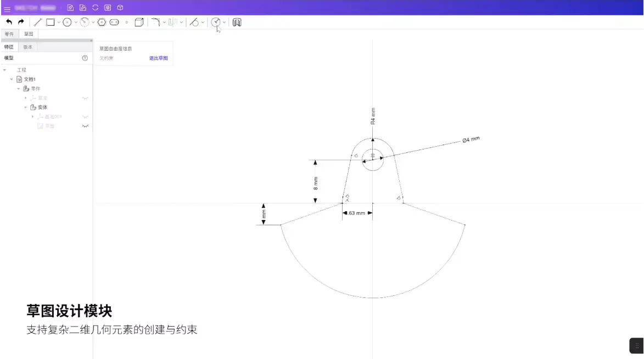Select the Rectangle sketch tool
The height and width of the screenshot is (359, 644).
pos(49,22)
